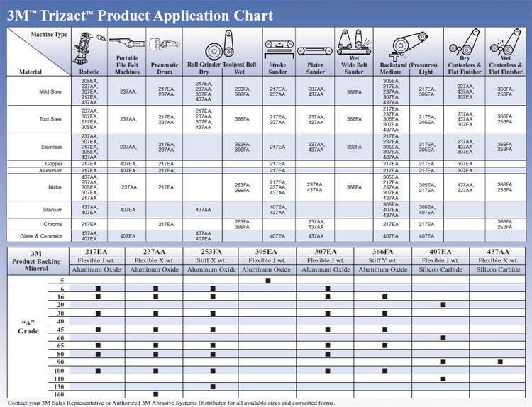Image resolution: width=532 pixels, height=407 pixels.
Task: Select the 437AA grade 90 square marker
Action: (x=500, y=362)
